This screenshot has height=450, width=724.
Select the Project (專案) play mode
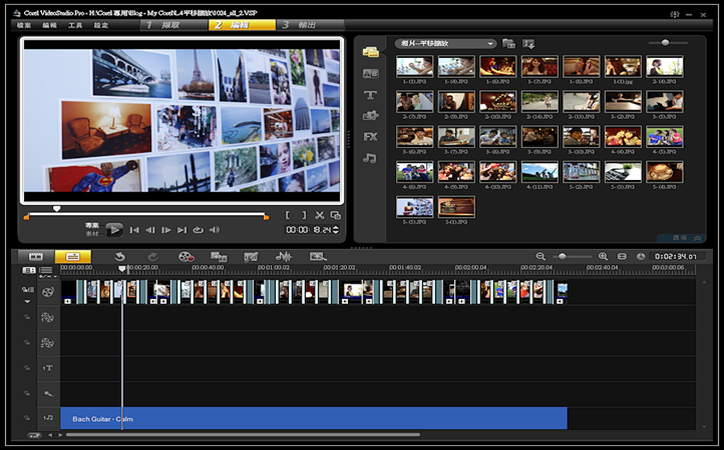92,225
